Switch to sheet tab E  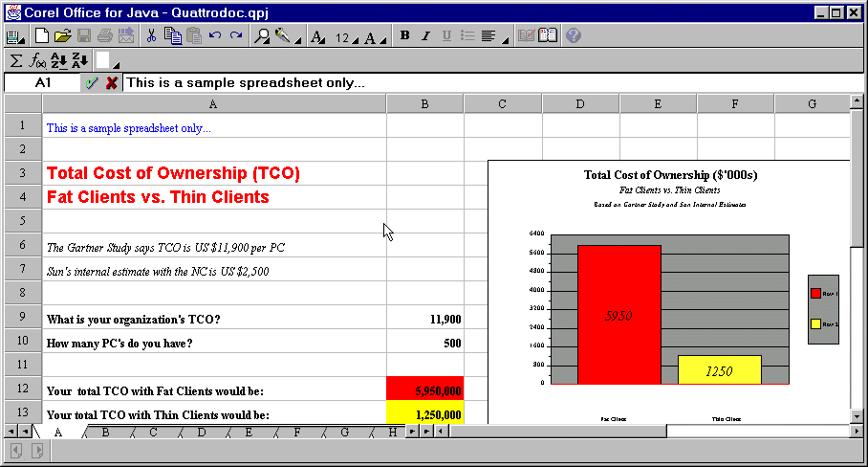pos(250,433)
